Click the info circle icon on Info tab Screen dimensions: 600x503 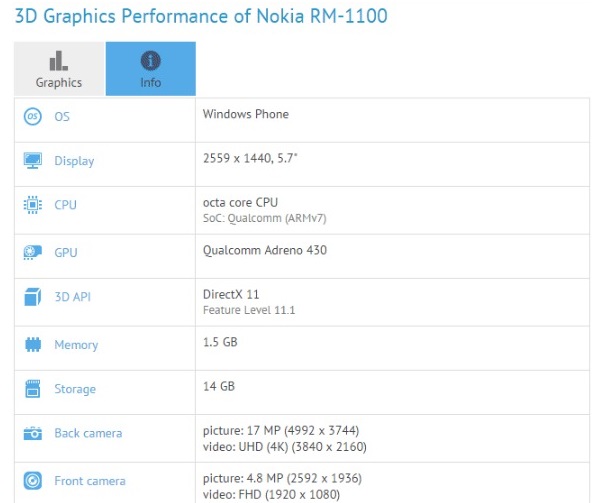(x=150, y=61)
